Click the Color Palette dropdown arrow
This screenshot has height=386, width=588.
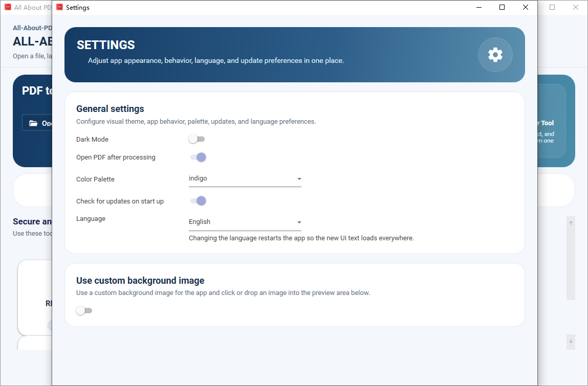coord(299,179)
